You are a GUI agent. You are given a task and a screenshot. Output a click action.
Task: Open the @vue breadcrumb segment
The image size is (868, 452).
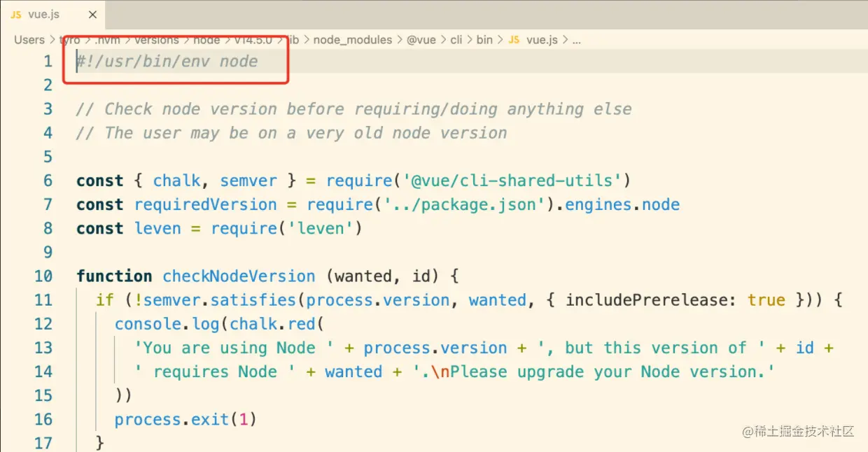pos(421,40)
